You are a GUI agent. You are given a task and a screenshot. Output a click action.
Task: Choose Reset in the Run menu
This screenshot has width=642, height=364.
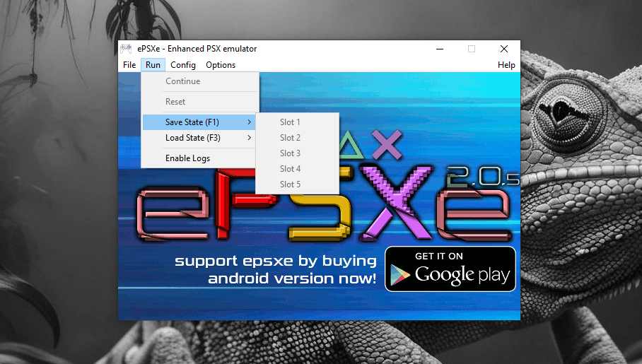click(175, 102)
